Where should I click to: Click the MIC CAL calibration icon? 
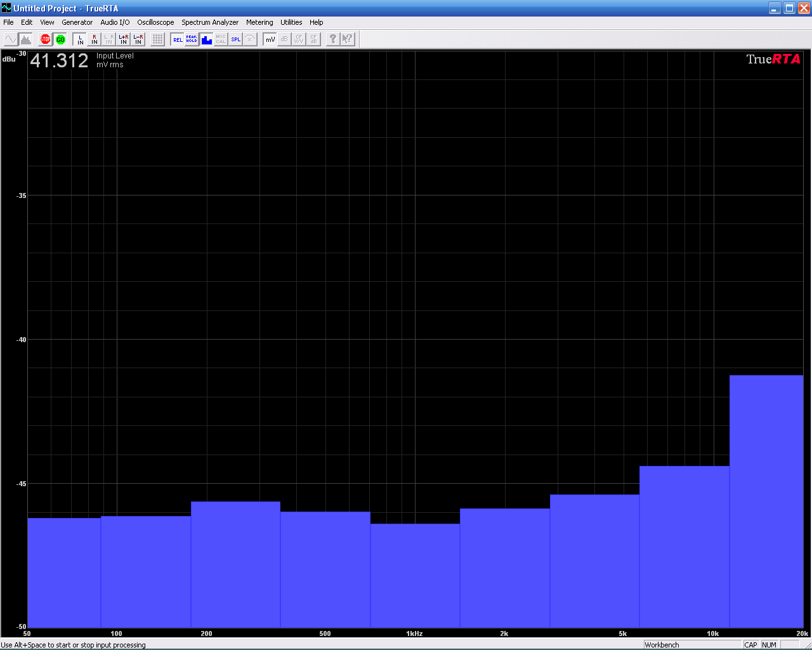pyautogui.click(x=221, y=39)
